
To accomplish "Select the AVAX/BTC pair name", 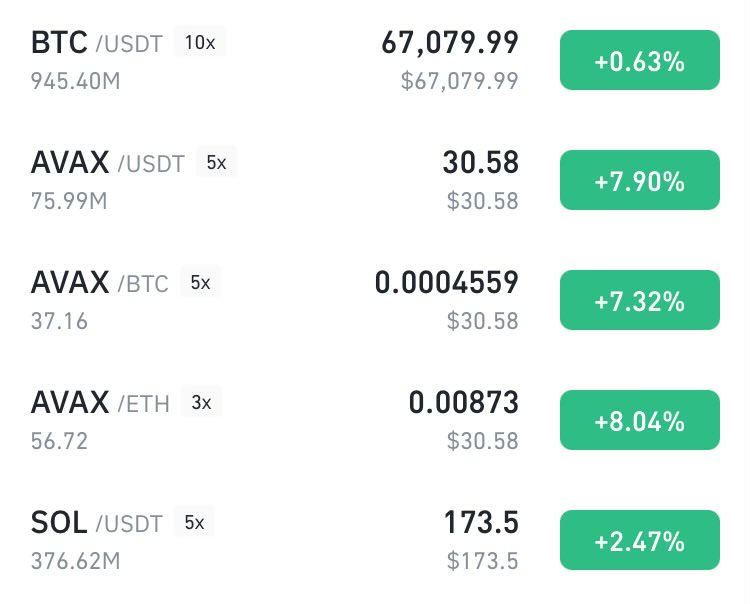I will click(x=100, y=283).
